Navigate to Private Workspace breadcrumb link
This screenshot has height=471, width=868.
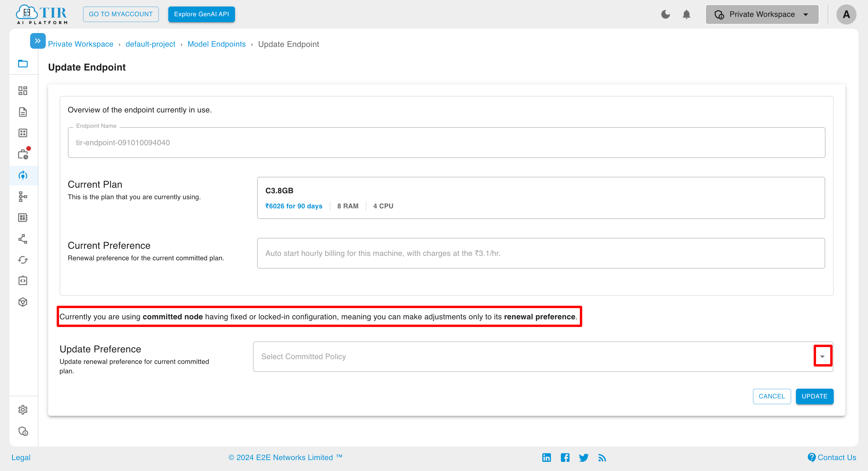[80, 43]
